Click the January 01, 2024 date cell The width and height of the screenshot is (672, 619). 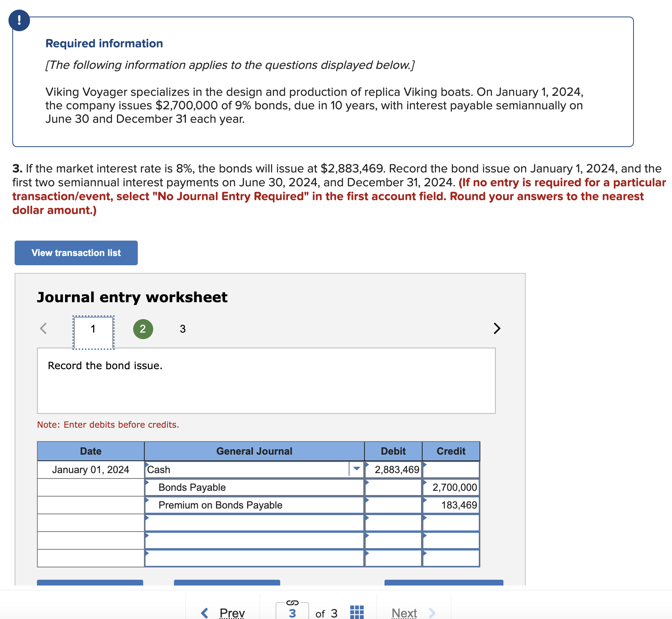[x=91, y=470]
